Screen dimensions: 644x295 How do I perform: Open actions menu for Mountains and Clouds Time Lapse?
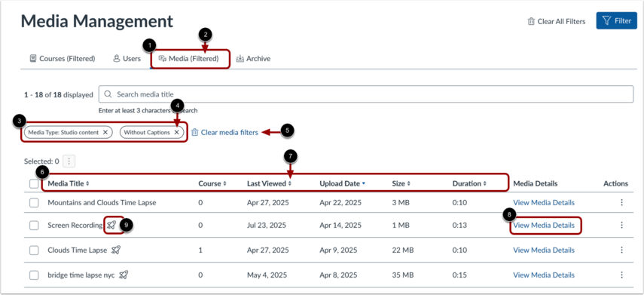pyautogui.click(x=622, y=202)
